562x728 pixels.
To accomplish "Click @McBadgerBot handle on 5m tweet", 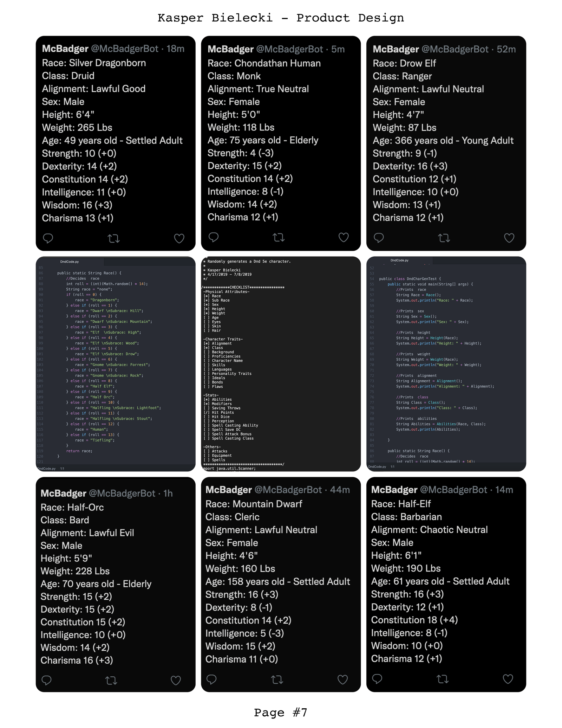I will (x=289, y=49).
